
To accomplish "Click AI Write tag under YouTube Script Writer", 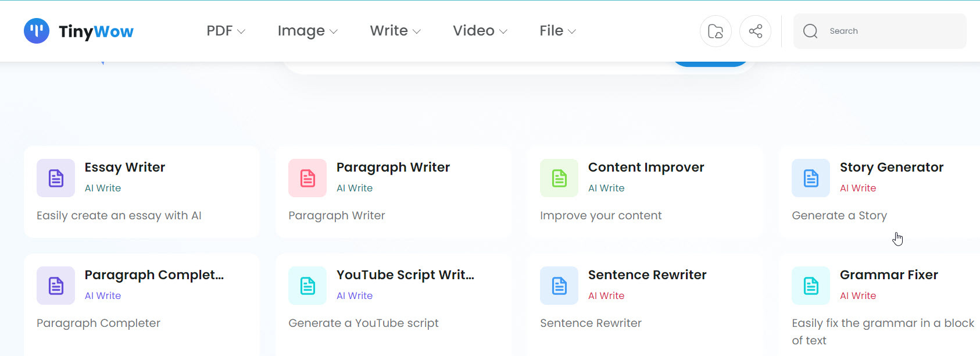I will tap(355, 296).
